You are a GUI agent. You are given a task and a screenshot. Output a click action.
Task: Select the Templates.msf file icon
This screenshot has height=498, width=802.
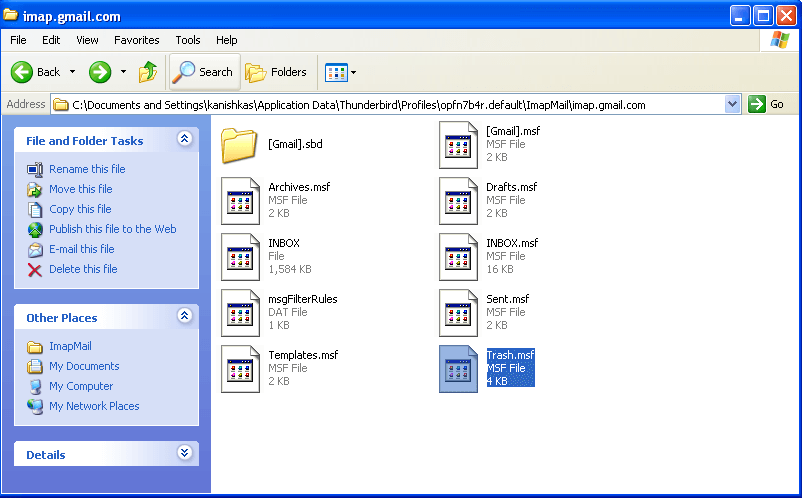(240, 369)
